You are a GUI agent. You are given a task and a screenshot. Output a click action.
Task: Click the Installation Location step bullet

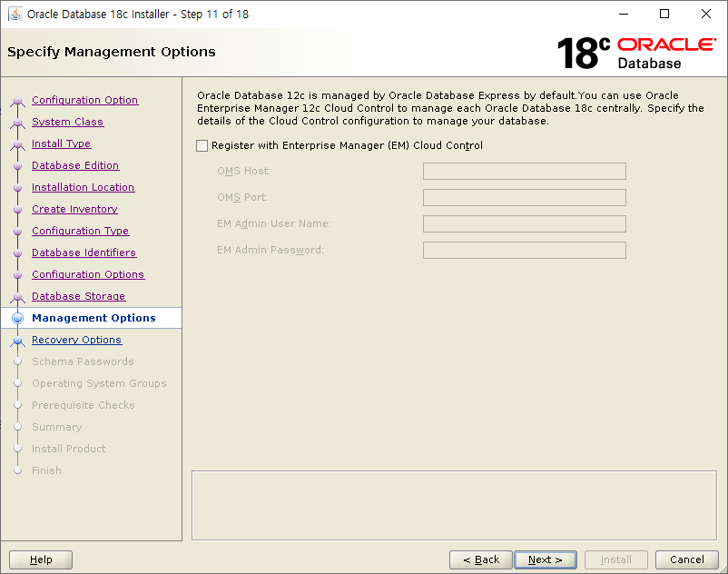pos(17,188)
